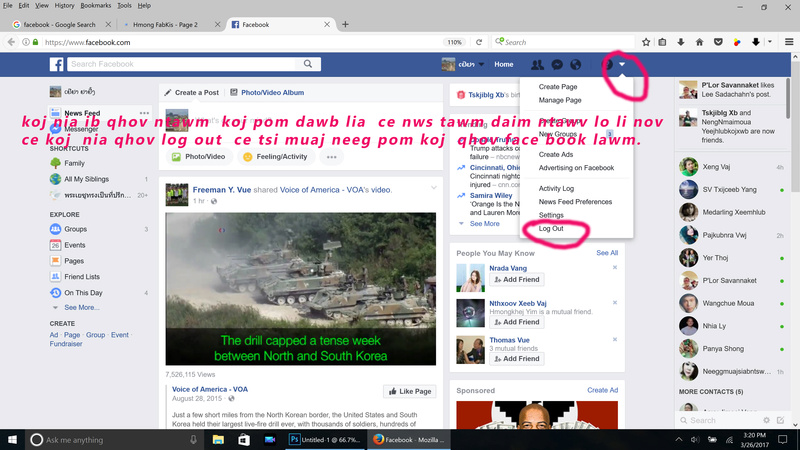The width and height of the screenshot is (800, 450).
Task: Click the Create Ad link
Action: (603, 390)
